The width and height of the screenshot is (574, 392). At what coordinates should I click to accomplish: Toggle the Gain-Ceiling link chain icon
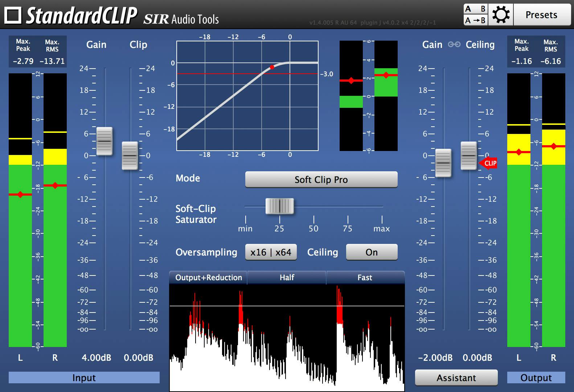pyautogui.click(x=454, y=44)
